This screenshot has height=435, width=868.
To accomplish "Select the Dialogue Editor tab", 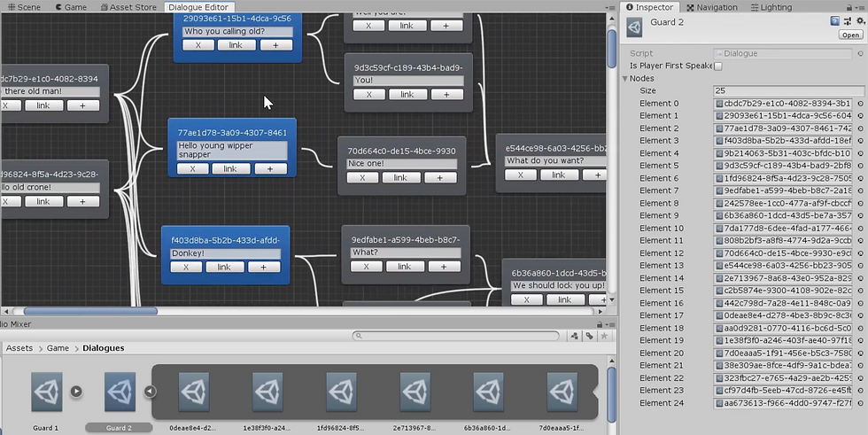I will (198, 7).
